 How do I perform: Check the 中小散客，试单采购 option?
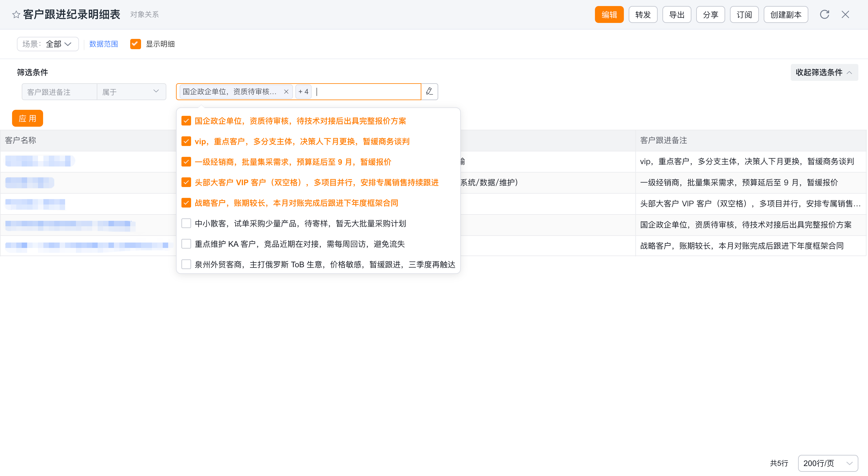186,223
